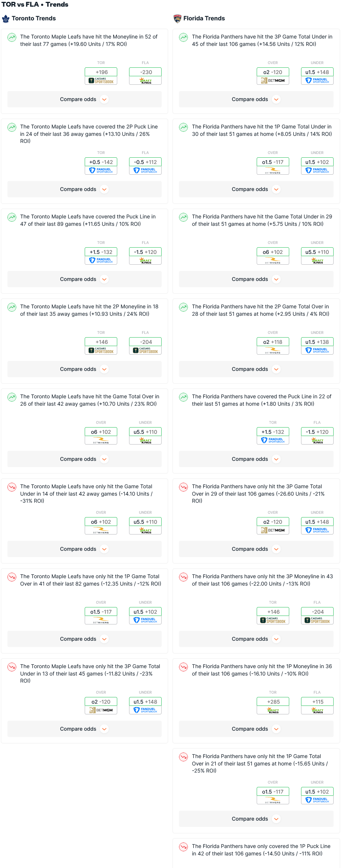Pick u5.5 +110 under odds in Florida Game Total Under

317,252
